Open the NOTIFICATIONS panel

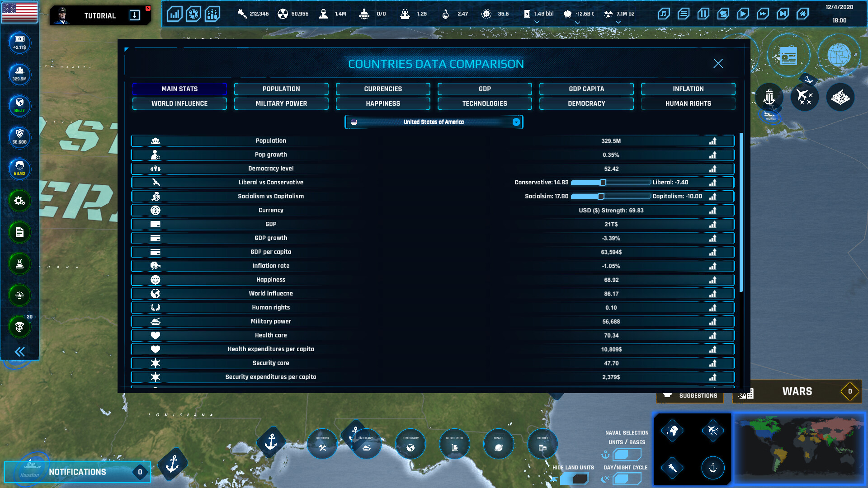tap(77, 472)
